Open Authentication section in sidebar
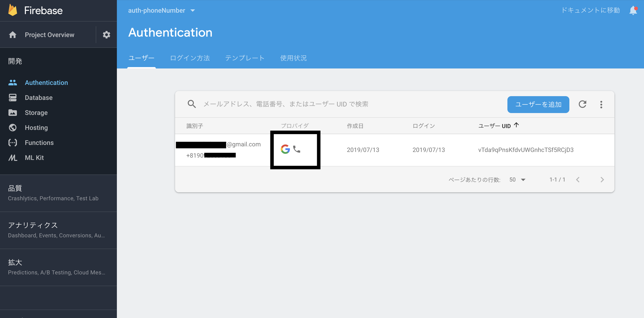The image size is (644, 318). [46, 83]
